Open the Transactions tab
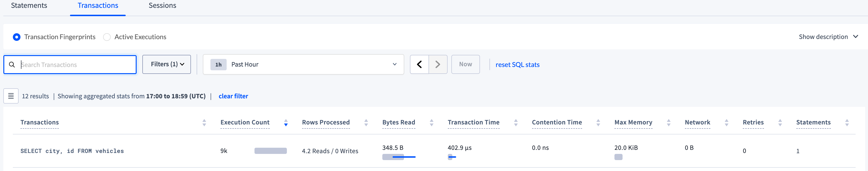This screenshot has height=171, width=868. [98, 6]
